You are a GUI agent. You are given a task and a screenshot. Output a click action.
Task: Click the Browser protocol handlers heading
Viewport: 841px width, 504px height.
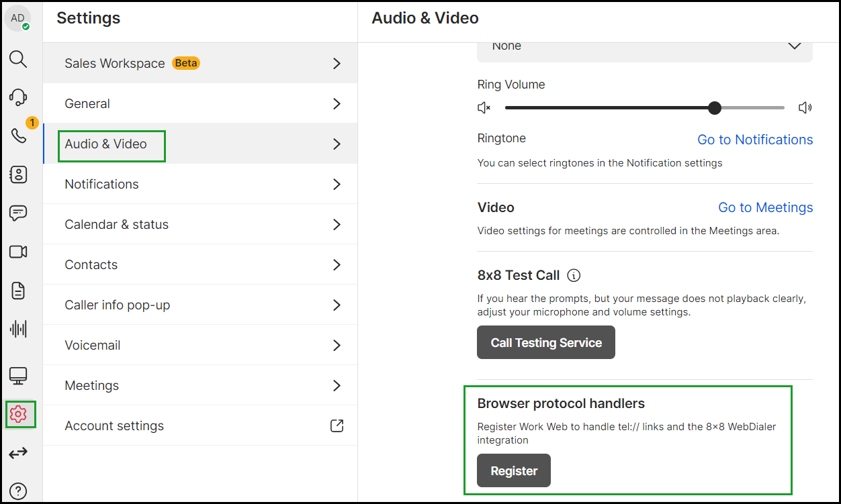(561, 403)
